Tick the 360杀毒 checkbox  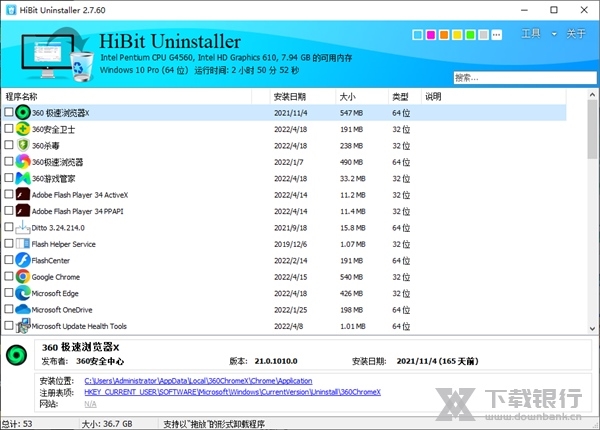pos(9,145)
